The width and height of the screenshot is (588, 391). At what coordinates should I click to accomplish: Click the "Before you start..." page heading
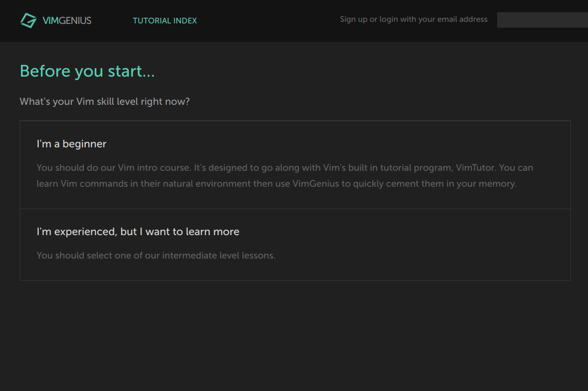click(x=87, y=71)
